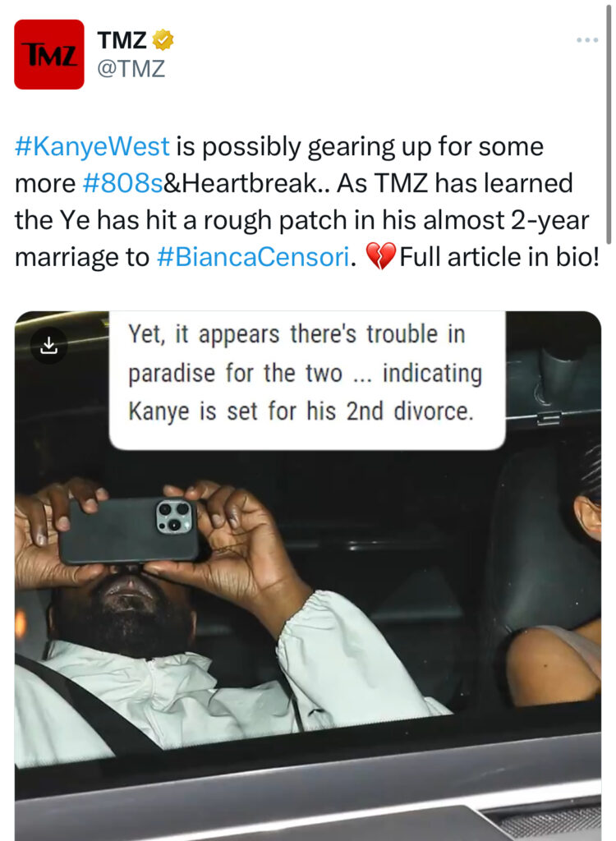Click the broken heart emoji
616x841 pixels.
pos(380,256)
